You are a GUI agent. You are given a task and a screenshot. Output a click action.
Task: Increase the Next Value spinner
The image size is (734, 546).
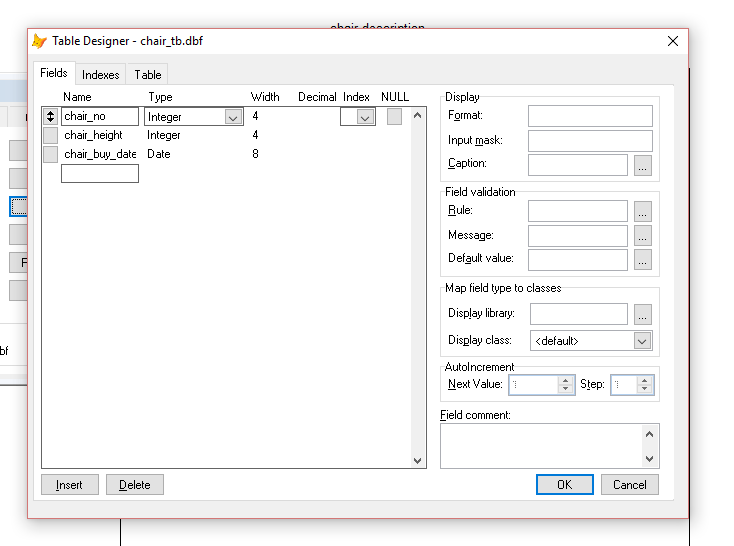tap(565, 381)
